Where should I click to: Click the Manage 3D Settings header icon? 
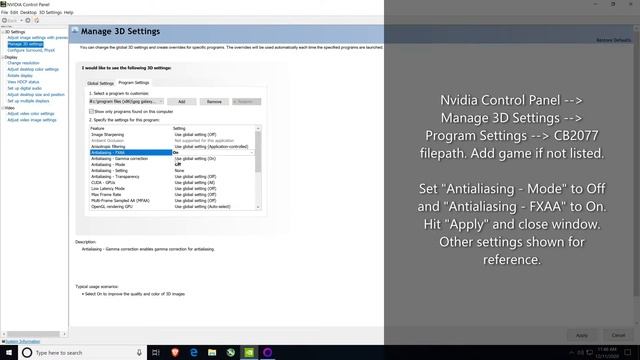tap(75, 31)
